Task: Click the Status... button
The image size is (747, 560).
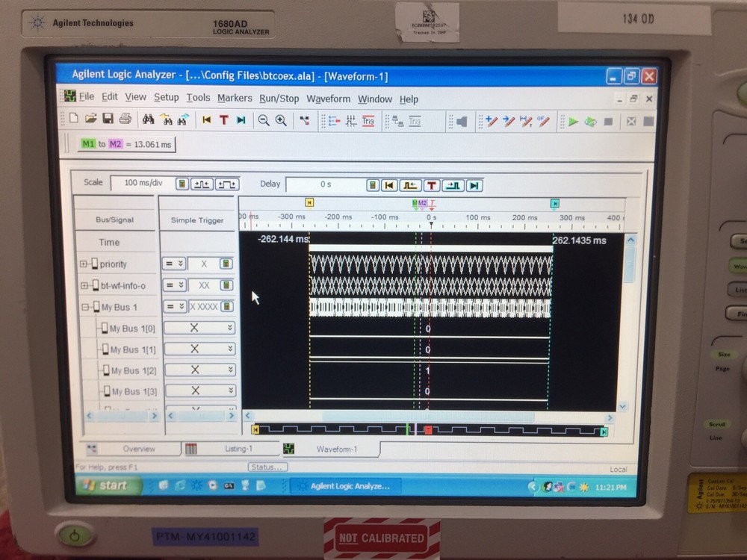Action: click(x=267, y=467)
